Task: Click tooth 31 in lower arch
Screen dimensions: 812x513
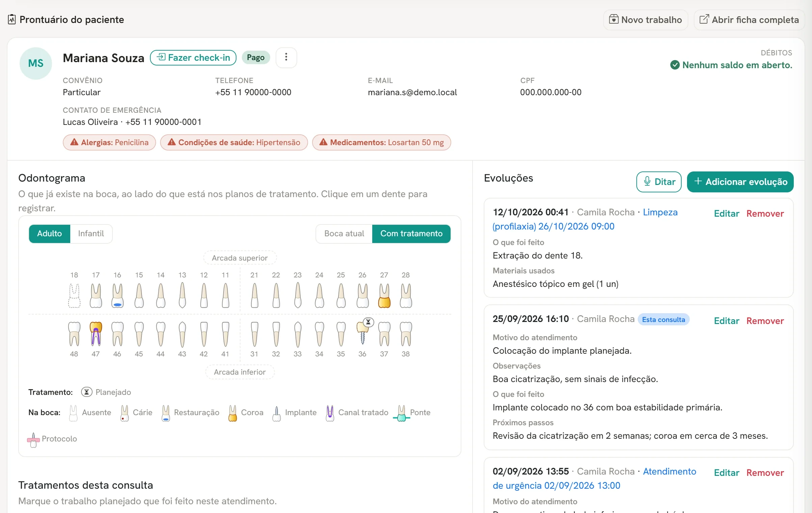Action: coord(255,334)
